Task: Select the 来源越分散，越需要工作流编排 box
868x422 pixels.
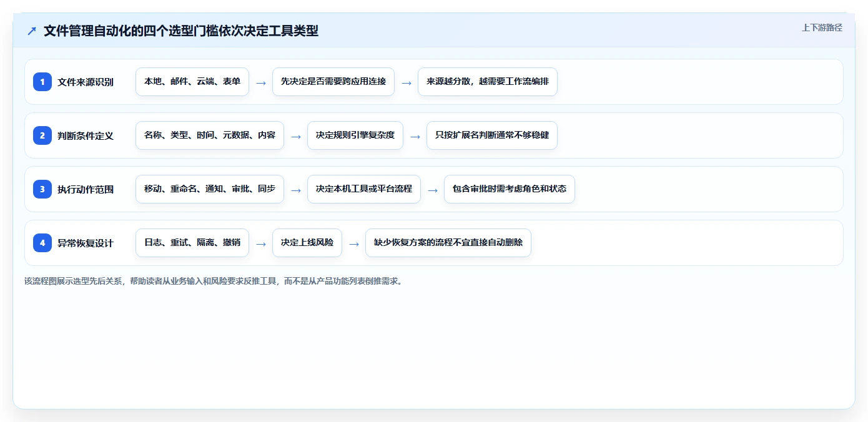Action: [x=488, y=82]
